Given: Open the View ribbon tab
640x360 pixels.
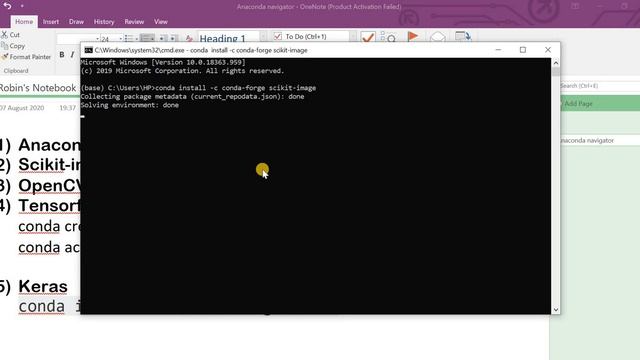Looking at the screenshot, I should pos(161,22).
